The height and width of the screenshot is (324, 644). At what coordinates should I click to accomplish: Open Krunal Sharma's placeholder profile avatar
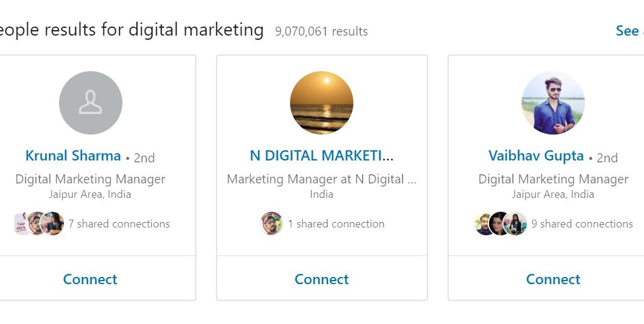click(x=90, y=103)
